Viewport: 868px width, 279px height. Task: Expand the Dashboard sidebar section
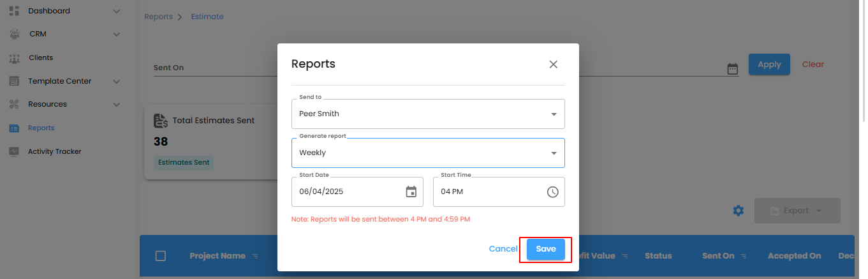coord(116,11)
